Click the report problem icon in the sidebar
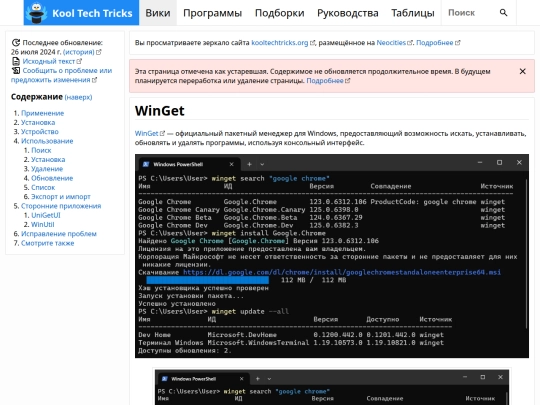Image resolution: width=540 pixels, height=405 pixels. (15, 71)
